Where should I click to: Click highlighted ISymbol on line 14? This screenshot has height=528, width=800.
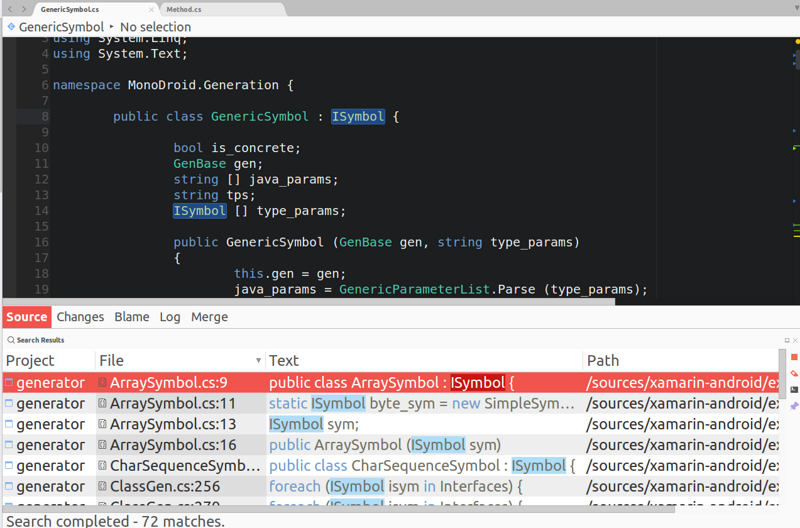(199, 211)
